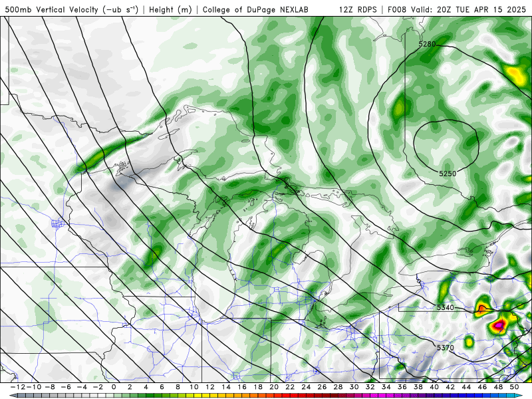Image resolution: width=532 pixels, height=399 pixels.
Task: Click the '12Z RDPS' model run label
Action: (358, 9)
